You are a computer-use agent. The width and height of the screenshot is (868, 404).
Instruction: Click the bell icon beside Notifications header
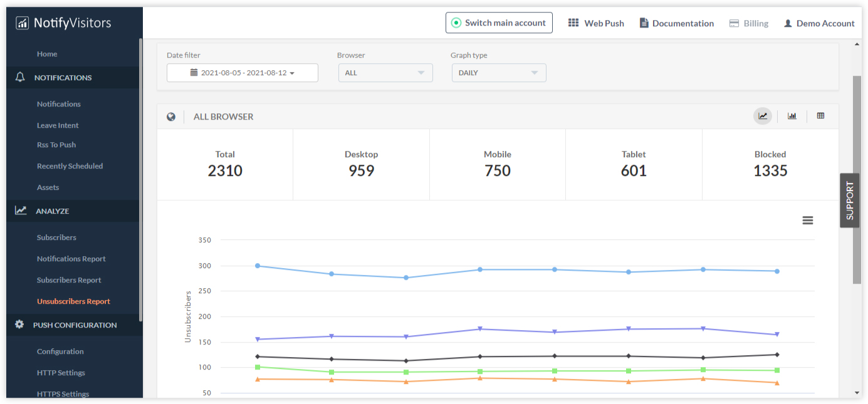click(20, 77)
